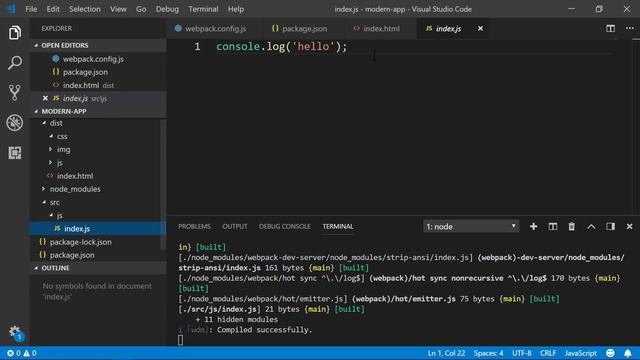Click the console.log code line in editor

[x=282, y=47]
